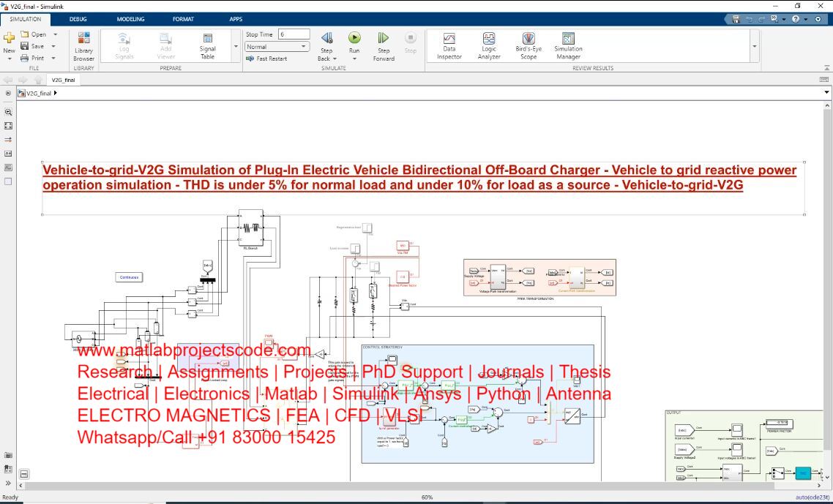The image size is (833, 504).
Task: Expand the Open dropdown arrow
Action: tap(55, 34)
